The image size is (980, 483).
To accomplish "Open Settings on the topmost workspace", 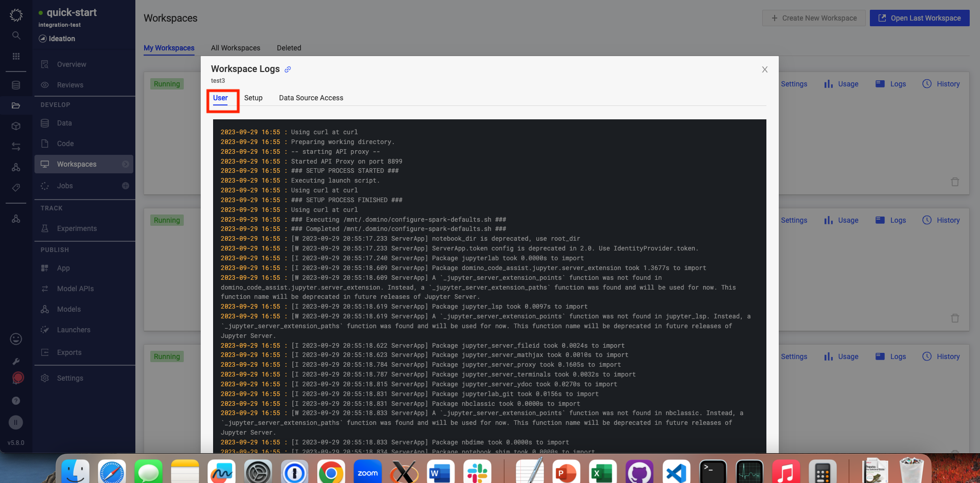I will [x=794, y=84].
